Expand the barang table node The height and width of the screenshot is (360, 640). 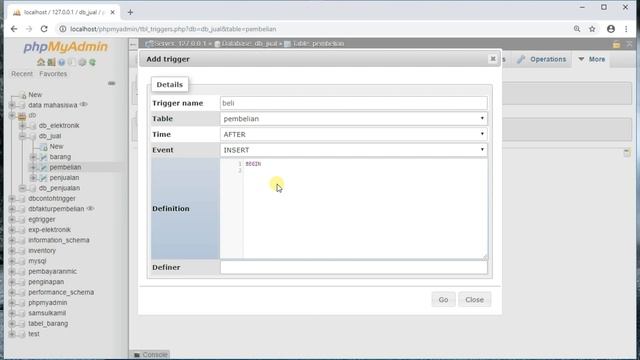coord(33,157)
